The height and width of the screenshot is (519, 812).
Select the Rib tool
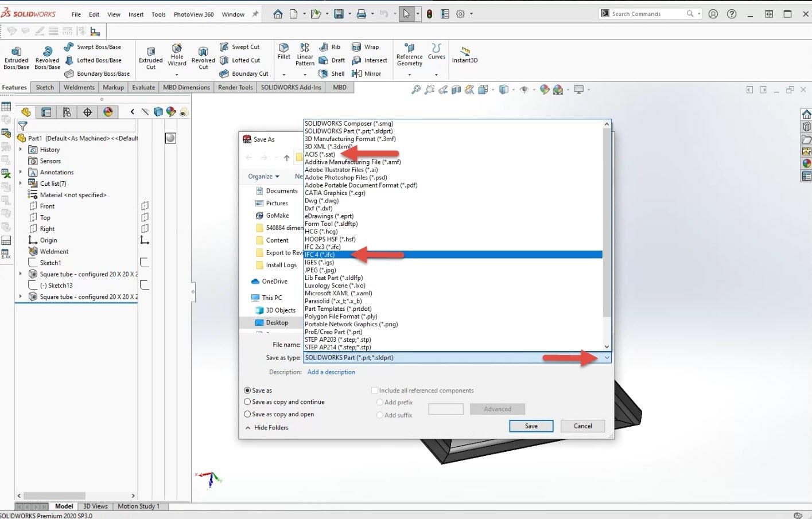click(x=330, y=47)
